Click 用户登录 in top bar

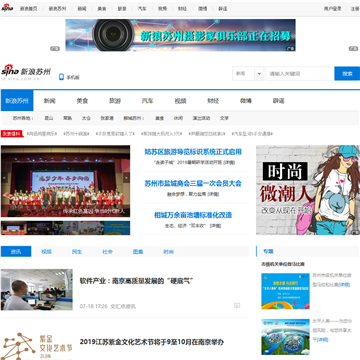(x=333, y=9)
